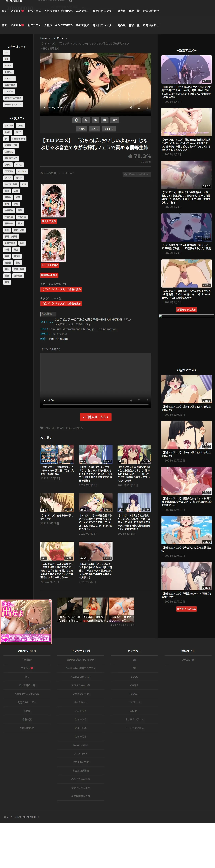Click the red ご購入はこちら button
The width and height of the screenshot is (215, 868).
point(95,417)
